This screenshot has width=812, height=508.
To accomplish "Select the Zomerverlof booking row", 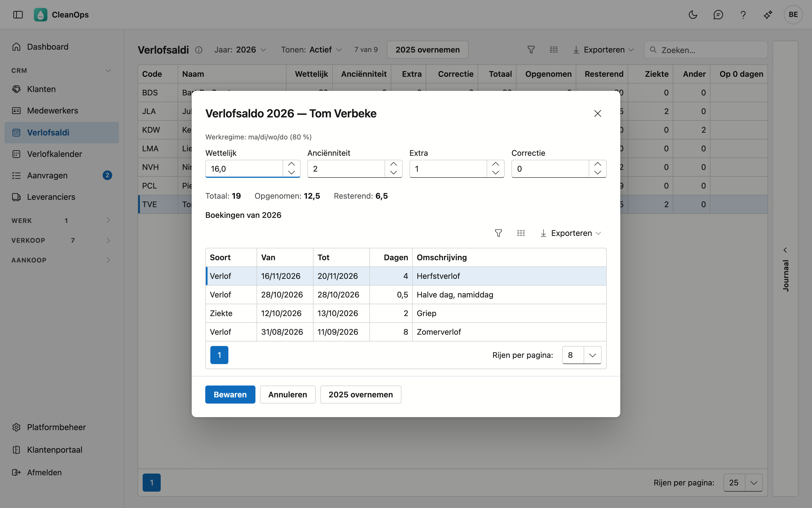I will (406, 332).
